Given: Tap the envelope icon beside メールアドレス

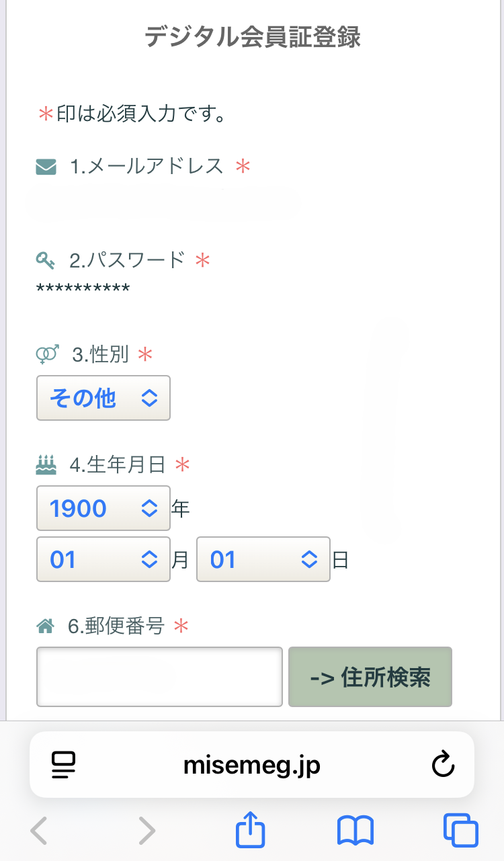Looking at the screenshot, I should 46,166.
